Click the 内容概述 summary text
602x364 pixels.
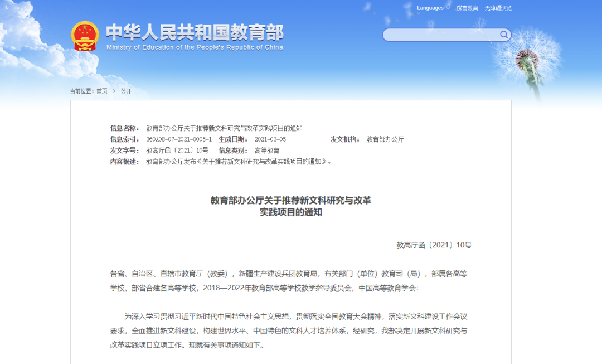(x=239, y=162)
